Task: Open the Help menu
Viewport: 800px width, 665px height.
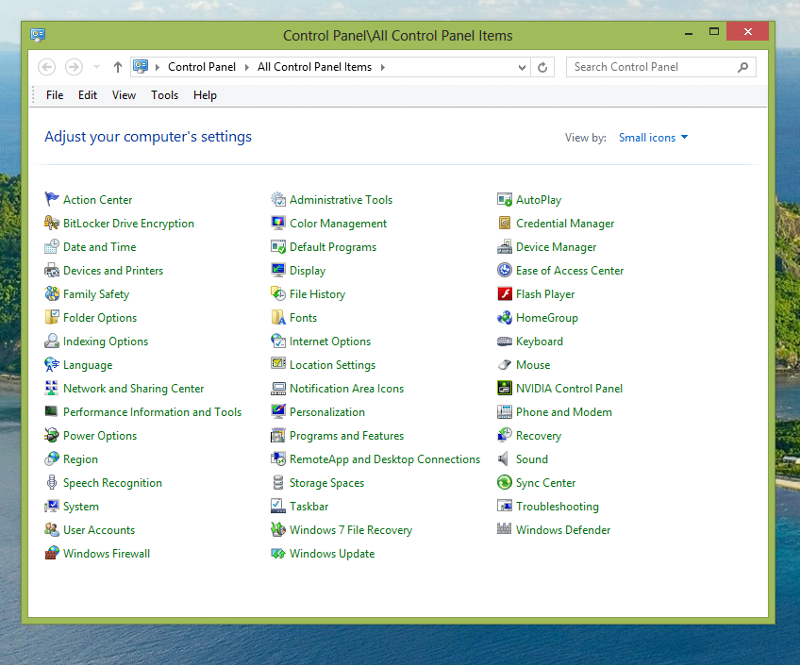Action: [x=205, y=95]
